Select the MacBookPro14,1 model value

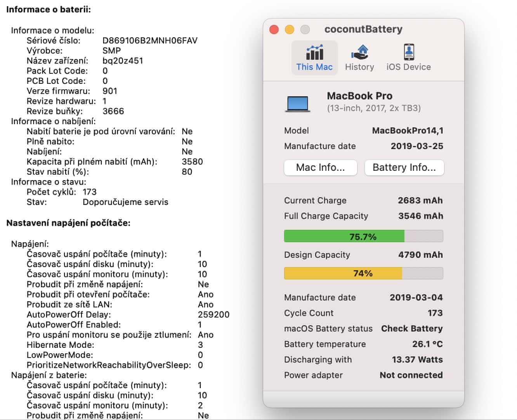tap(408, 131)
